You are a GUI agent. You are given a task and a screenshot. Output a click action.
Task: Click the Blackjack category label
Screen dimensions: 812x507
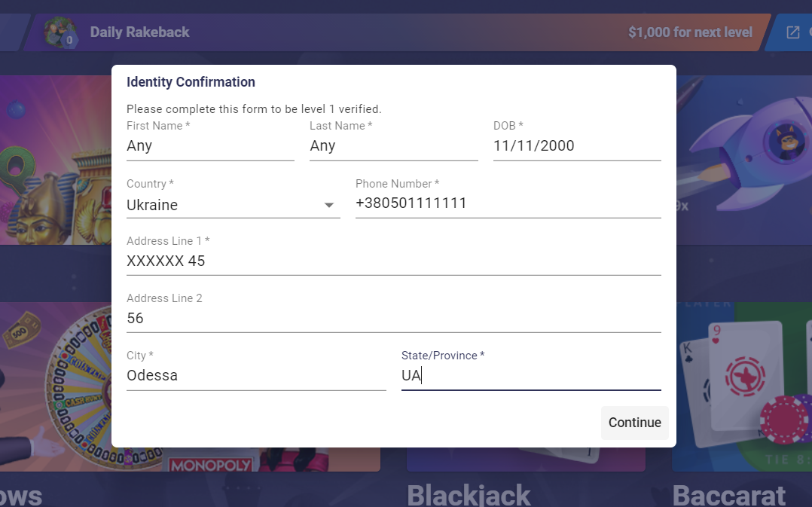point(469,496)
